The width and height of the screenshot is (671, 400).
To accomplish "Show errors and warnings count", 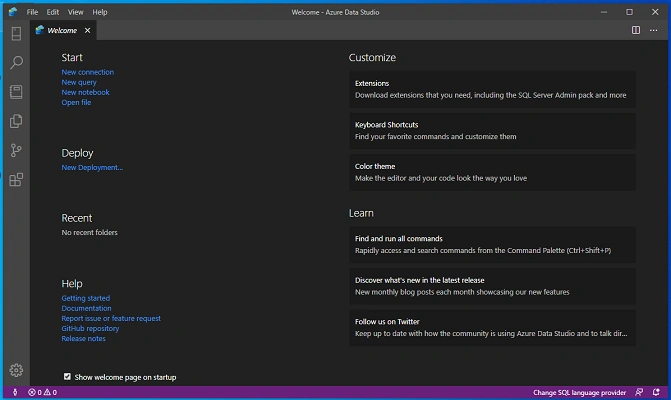I will 42,392.
